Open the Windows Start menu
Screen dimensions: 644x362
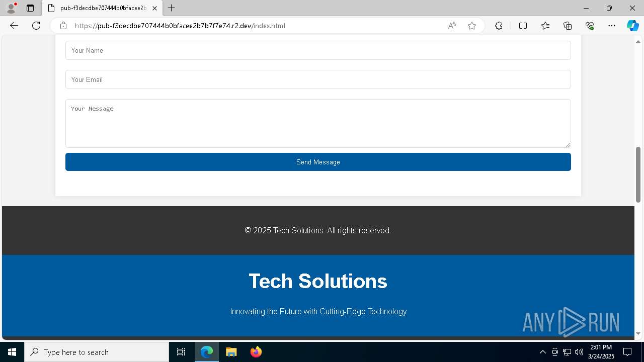(12, 352)
